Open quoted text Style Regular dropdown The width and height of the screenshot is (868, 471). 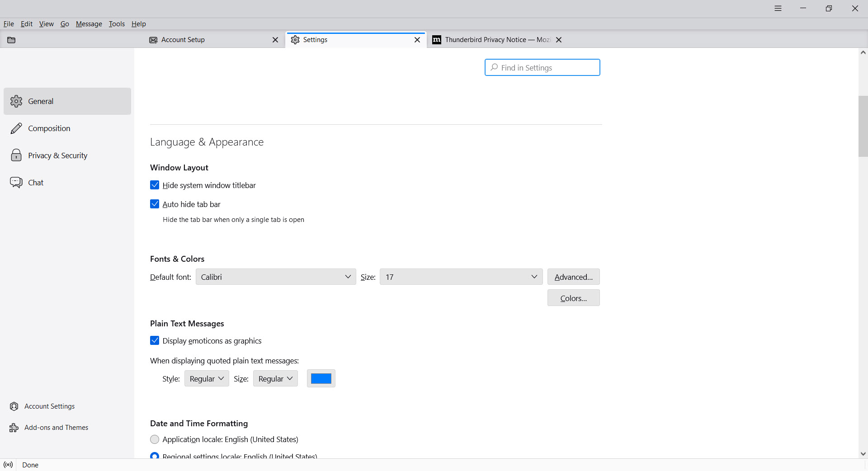click(207, 379)
